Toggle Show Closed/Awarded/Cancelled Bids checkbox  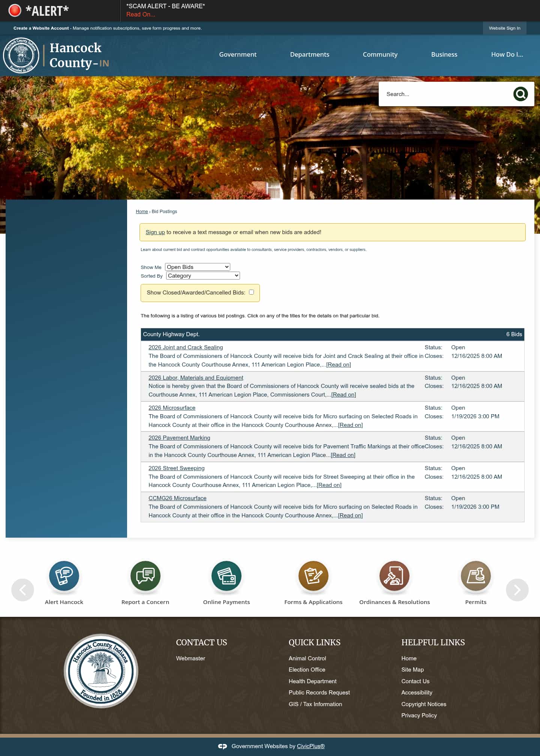point(251,292)
